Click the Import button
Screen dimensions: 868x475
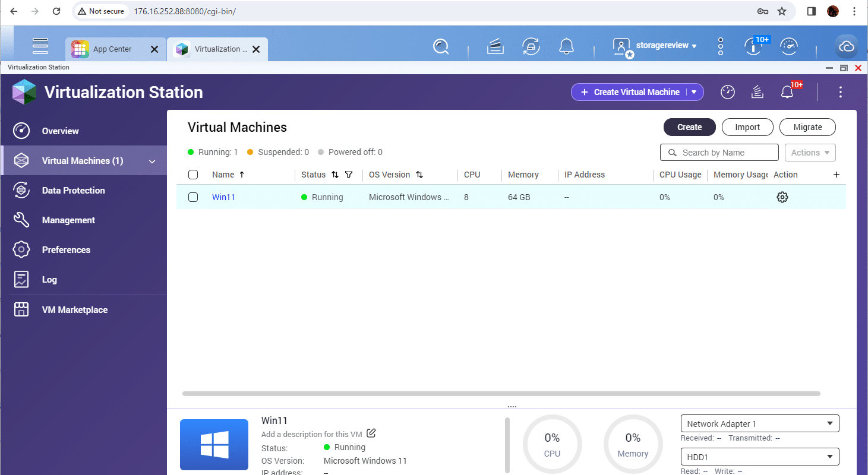click(747, 127)
